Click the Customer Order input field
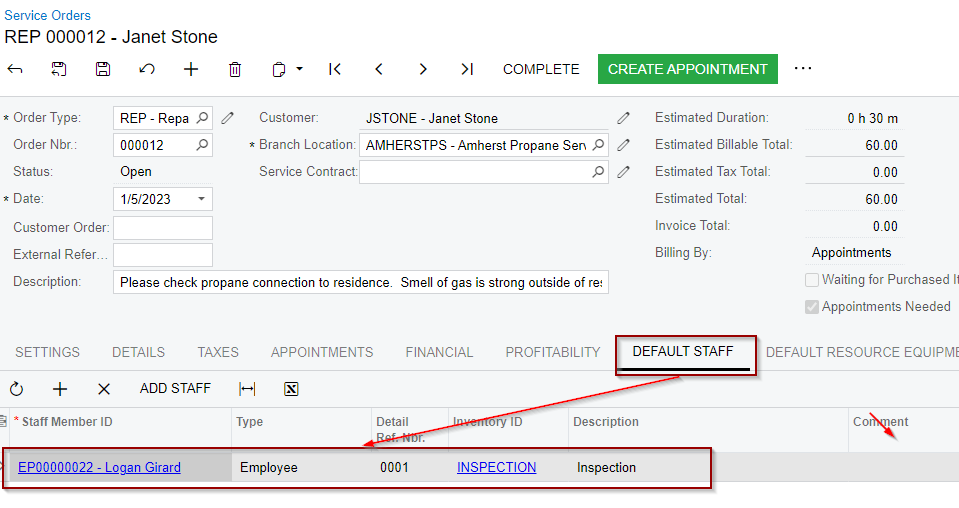The image size is (959, 508). click(x=163, y=227)
